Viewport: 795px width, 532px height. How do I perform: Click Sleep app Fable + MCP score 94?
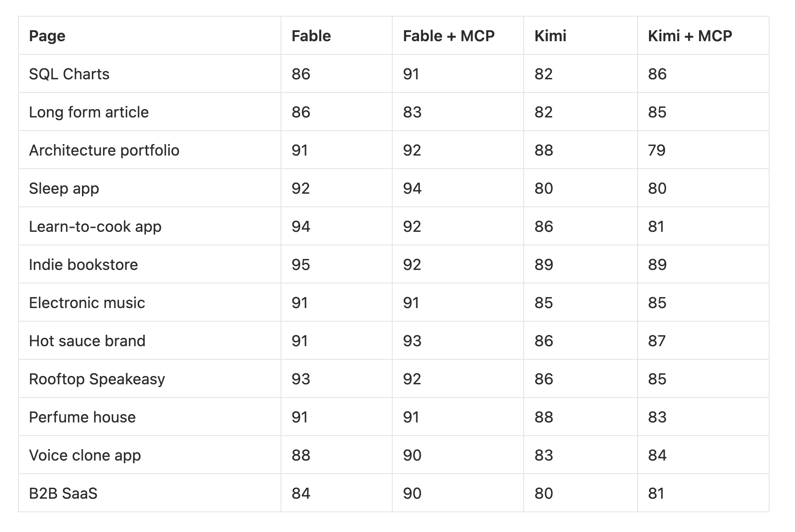(412, 188)
